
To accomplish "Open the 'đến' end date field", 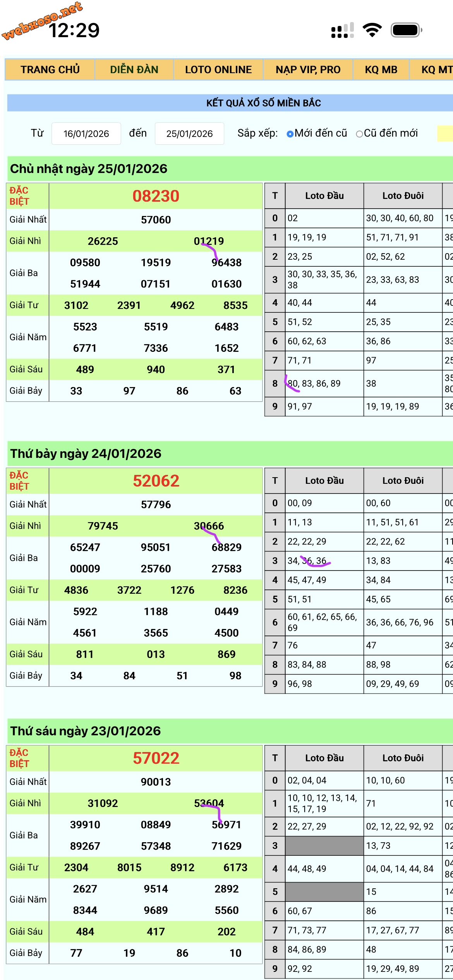I will click(x=189, y=134).
